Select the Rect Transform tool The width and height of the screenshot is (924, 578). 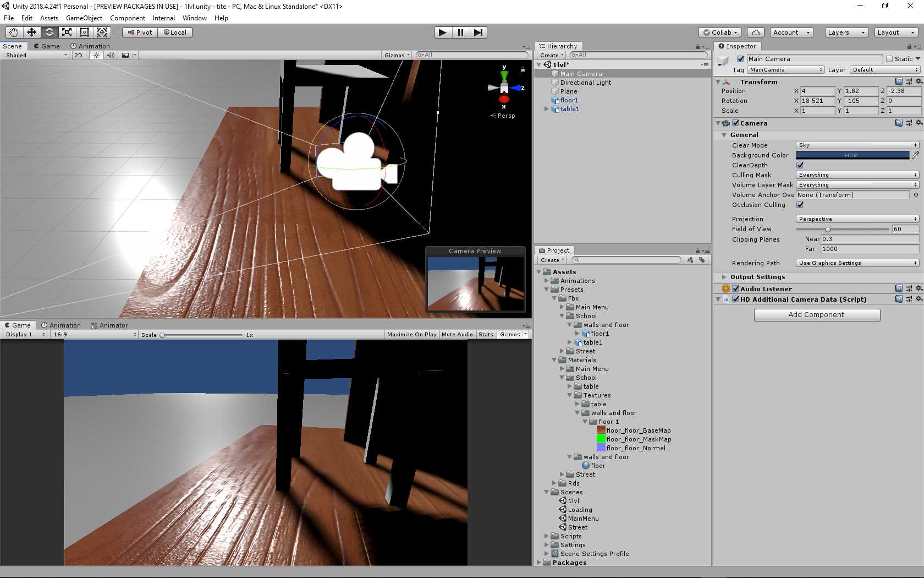84,32
